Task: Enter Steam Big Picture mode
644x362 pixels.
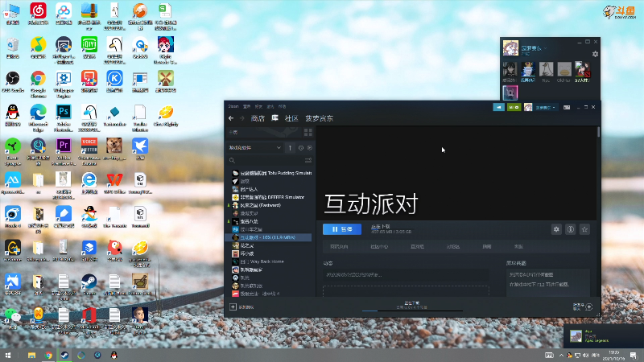Action: pos(567,107)
